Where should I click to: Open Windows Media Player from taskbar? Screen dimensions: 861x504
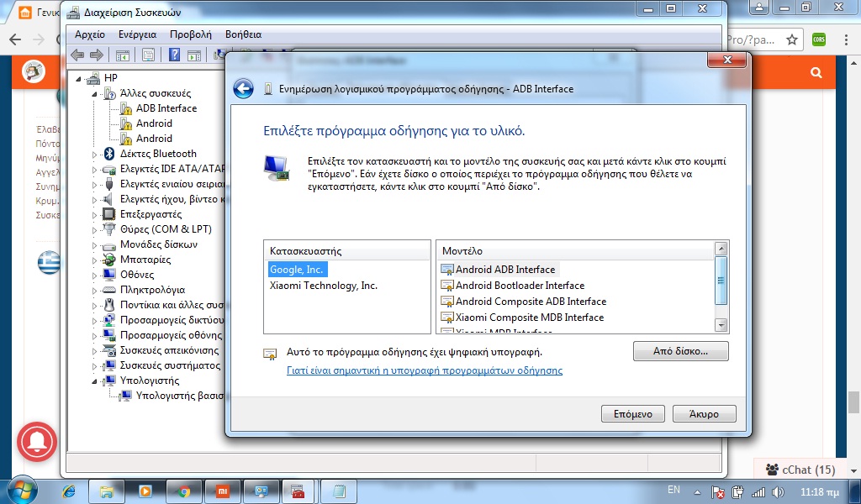coord(145,491)
